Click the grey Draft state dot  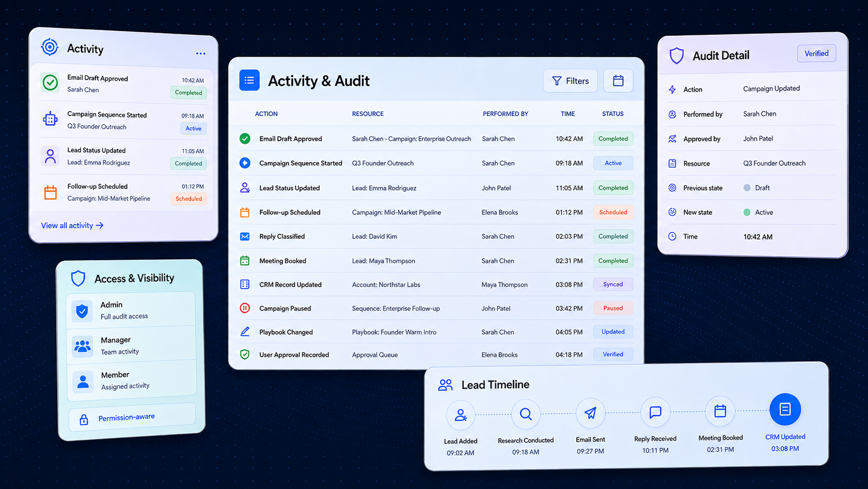[747, 188]
